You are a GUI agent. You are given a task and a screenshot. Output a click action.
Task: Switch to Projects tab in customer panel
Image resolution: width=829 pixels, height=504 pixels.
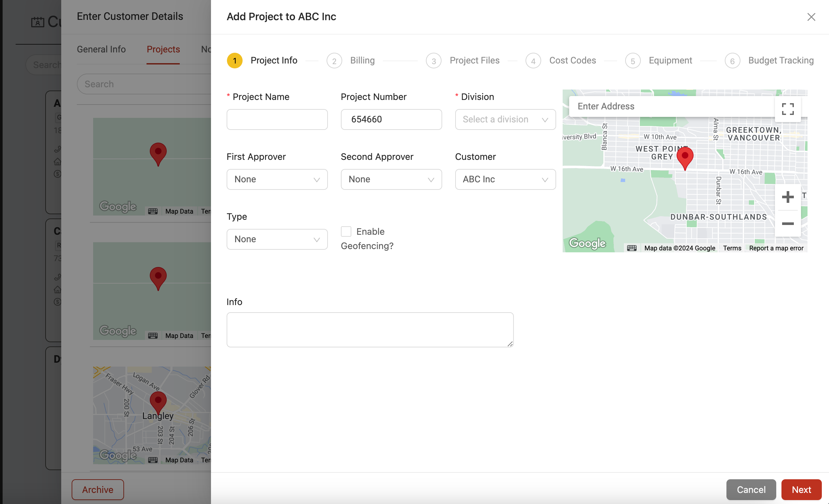[x=163, y=49]
